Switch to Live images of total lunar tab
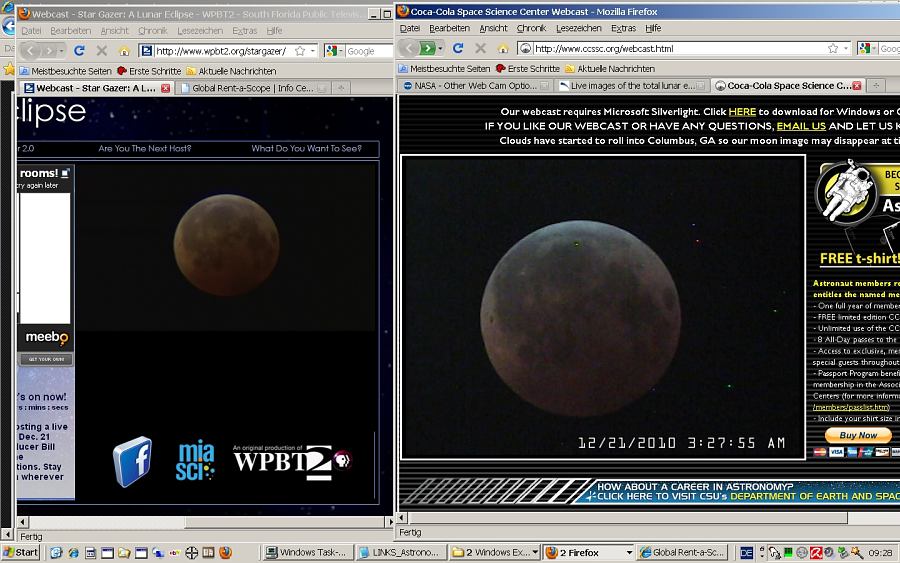Viewport: 900px width, 563px height. point(633,86)
